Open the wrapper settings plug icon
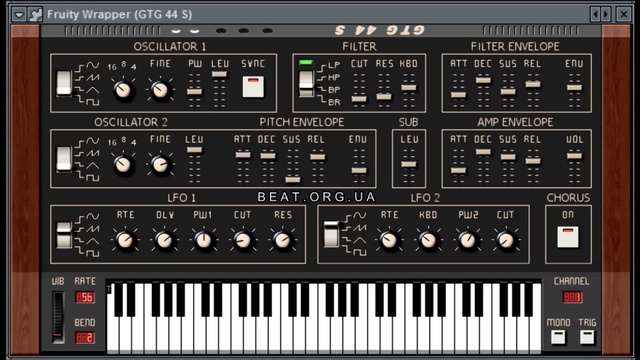This screenshot has height=360, width=640. (35, 14)
